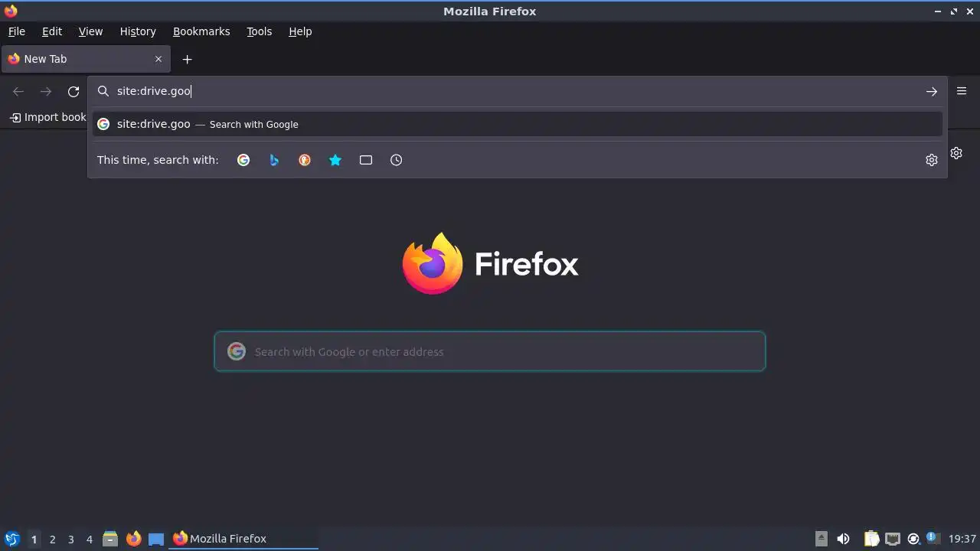Search this time with Bing
Viewport: 980px width, 551px height.
point(274,160)
